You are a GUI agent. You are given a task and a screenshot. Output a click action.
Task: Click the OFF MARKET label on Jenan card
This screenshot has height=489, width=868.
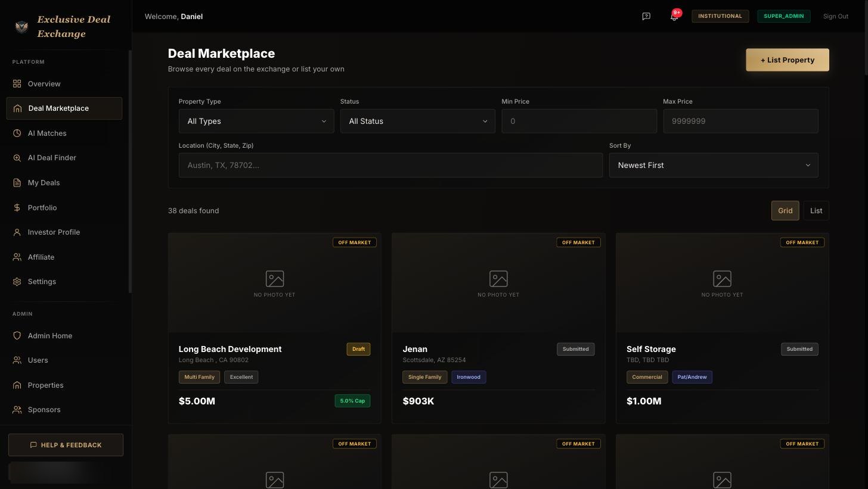click(578, 242)
